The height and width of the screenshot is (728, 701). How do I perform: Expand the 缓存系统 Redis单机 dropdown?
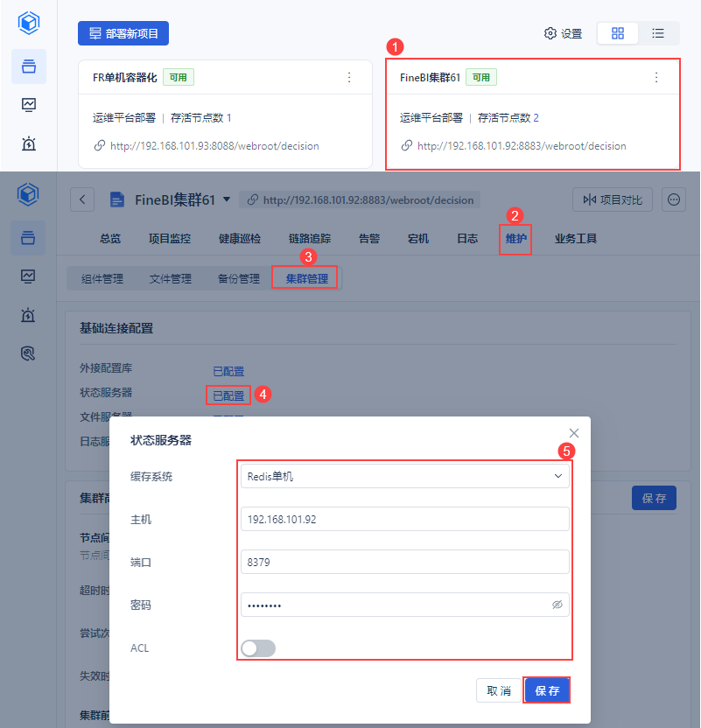(x=405, y=476)
